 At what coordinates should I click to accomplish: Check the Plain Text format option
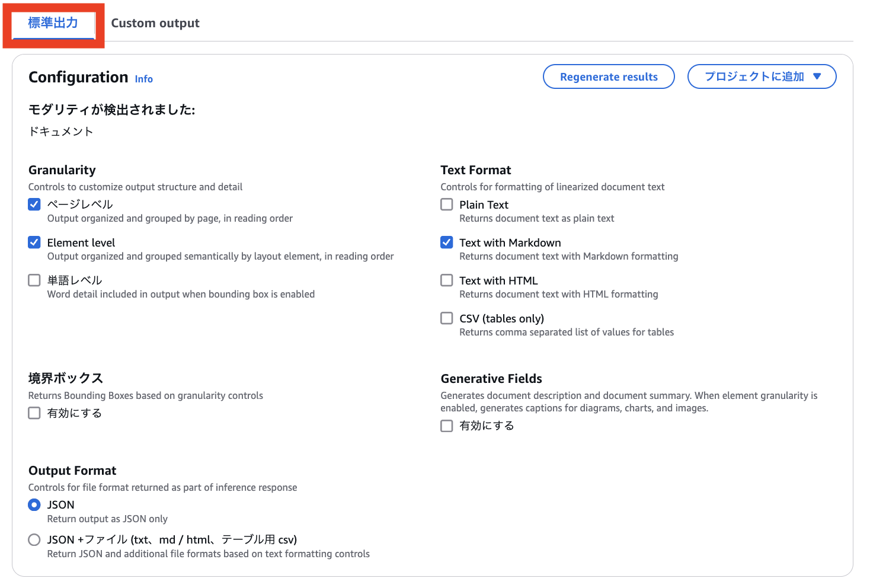click(447, 204)
